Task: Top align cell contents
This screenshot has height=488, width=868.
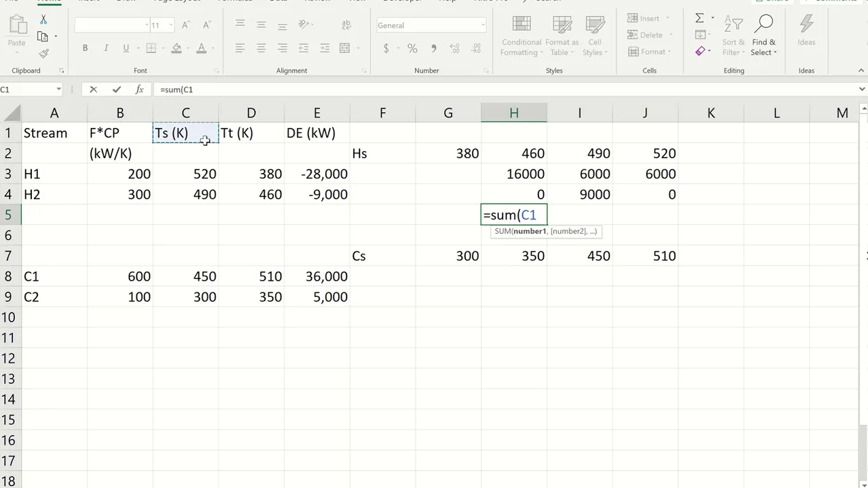Action: click(240, 24)
